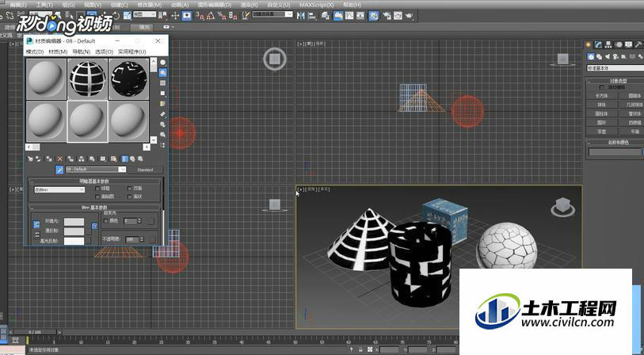
Task: Open 导航(N) menu in Material Editor
Action: click(x=82, y=52)
